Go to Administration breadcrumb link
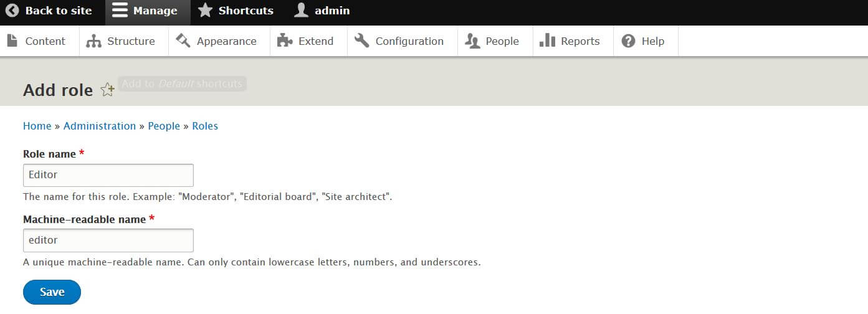 100,126
